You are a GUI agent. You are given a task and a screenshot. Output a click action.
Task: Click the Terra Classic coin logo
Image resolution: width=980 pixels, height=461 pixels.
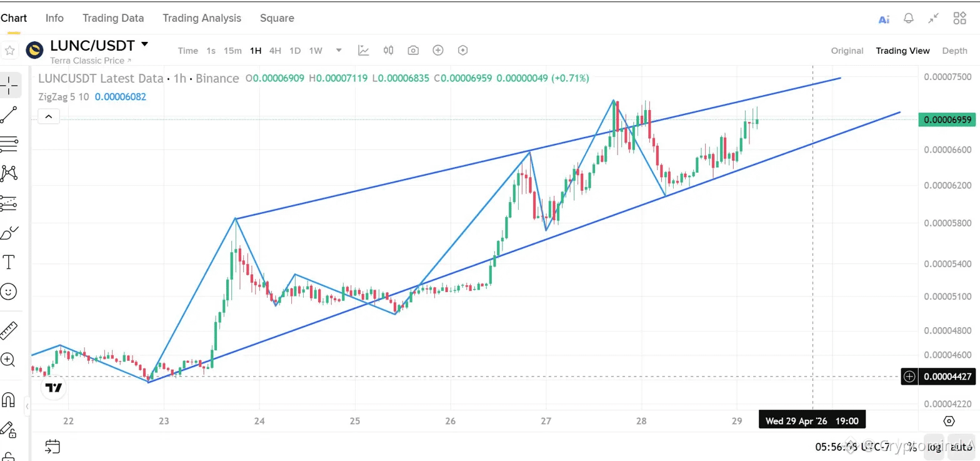(34, 50)
